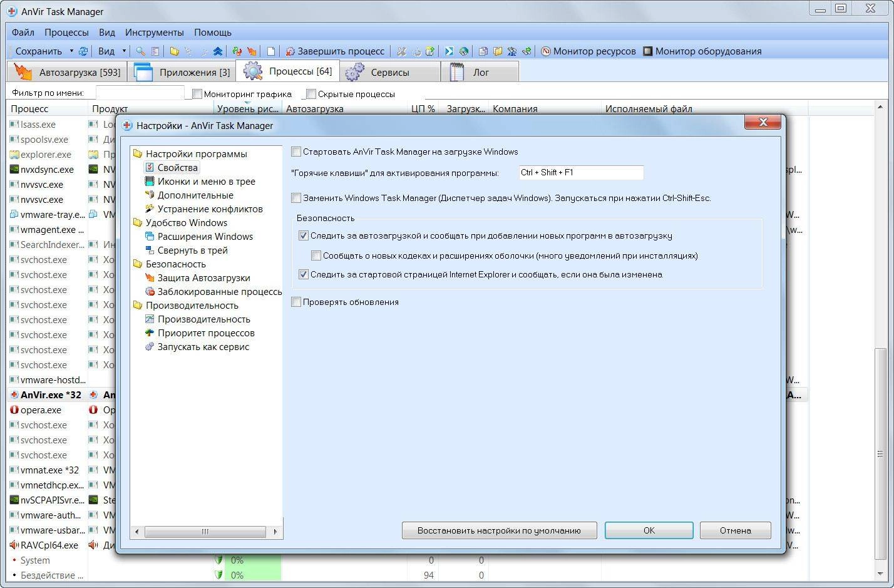This screenshot has height=588, width=894.
Task: Click the copy pages toolbar icon
Action: [483, 51]
